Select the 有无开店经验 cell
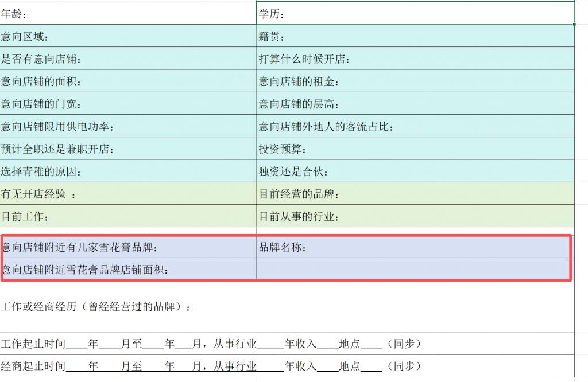 pos(128,194)
